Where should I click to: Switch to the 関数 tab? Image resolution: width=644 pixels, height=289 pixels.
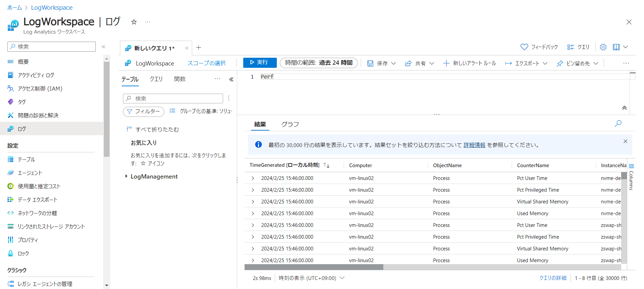[180, 79]
